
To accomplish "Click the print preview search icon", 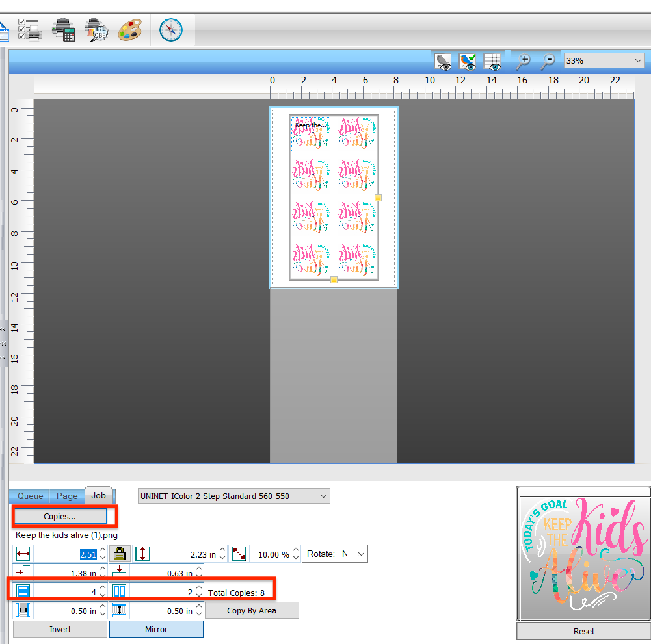I will pos(96,30).
